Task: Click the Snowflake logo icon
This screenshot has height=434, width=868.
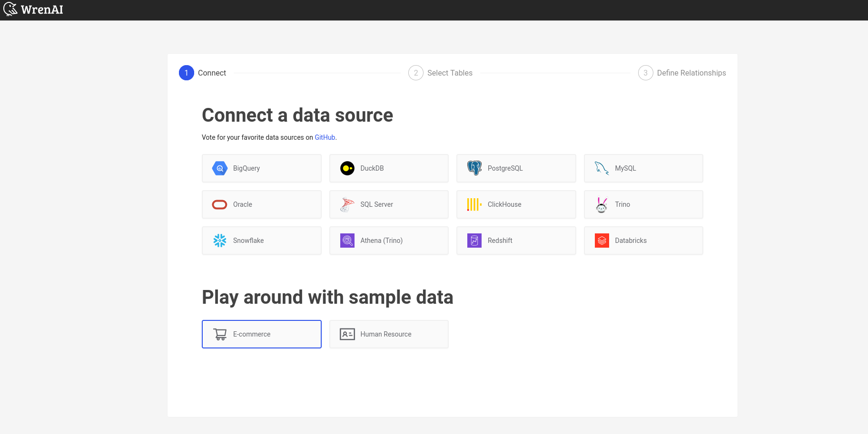Action: click(219, 241)
